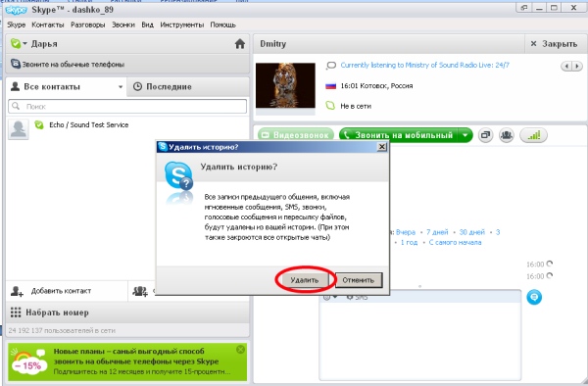Screen dimensions: 588x386
Task: Show history from Вчера
Action: coord(406,232)
